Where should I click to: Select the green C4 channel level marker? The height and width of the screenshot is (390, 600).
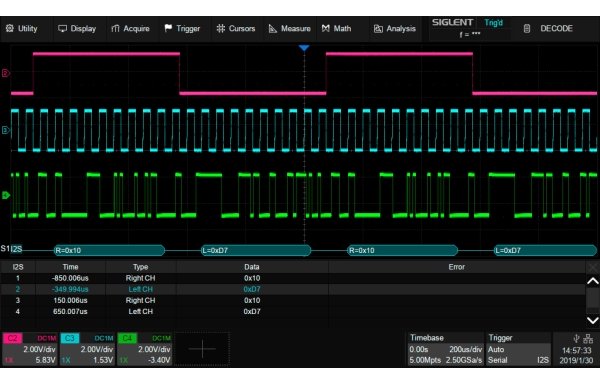tap(5, 195)
